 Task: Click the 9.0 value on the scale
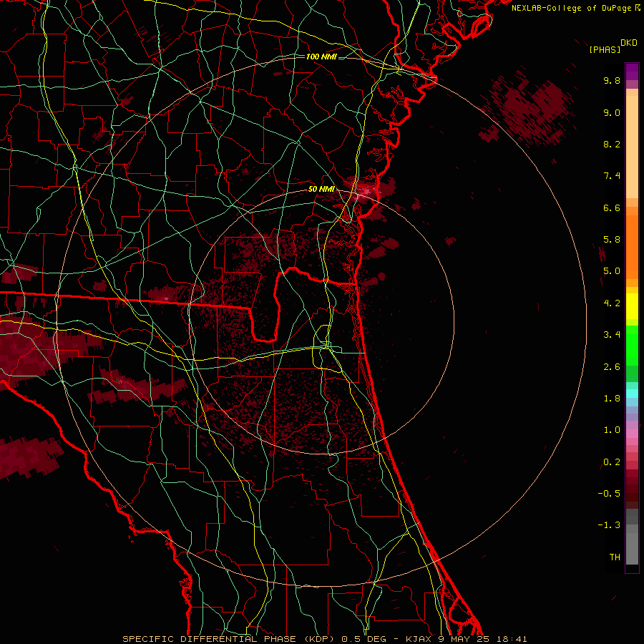[x=612, y=112]
